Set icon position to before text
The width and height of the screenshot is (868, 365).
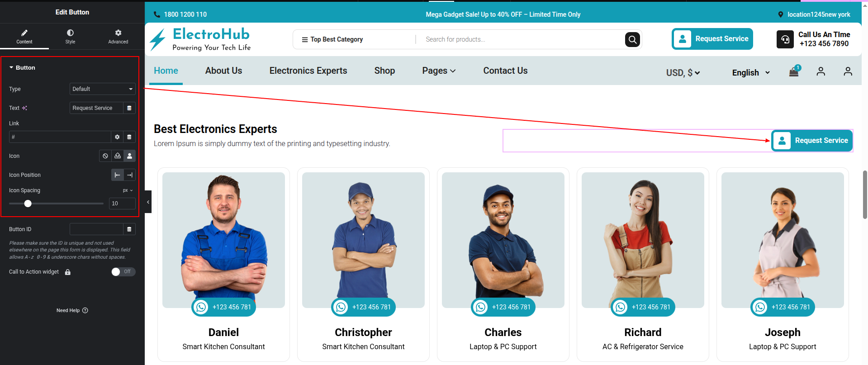pos(118,175)
